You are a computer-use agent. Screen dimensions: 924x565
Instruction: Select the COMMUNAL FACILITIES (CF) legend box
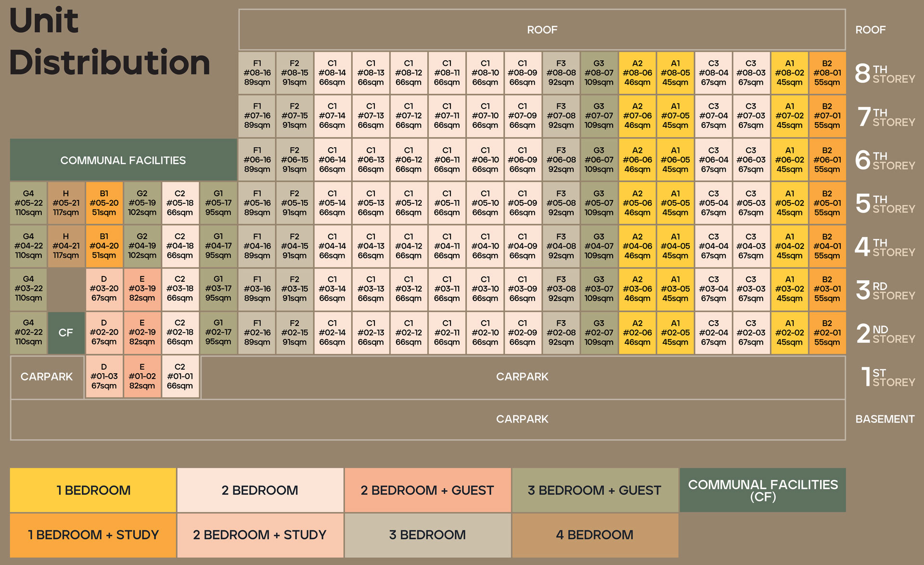tap(763, 490)
